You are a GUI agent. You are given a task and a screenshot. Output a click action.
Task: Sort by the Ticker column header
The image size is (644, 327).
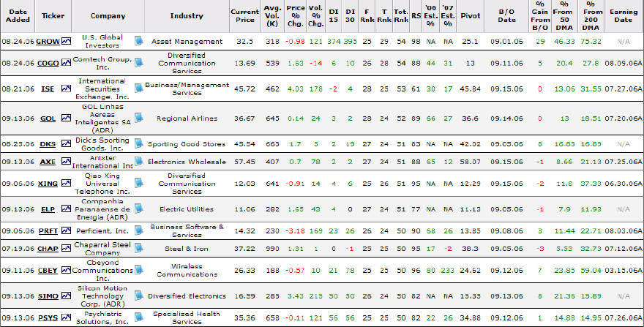tap(53, 16)
